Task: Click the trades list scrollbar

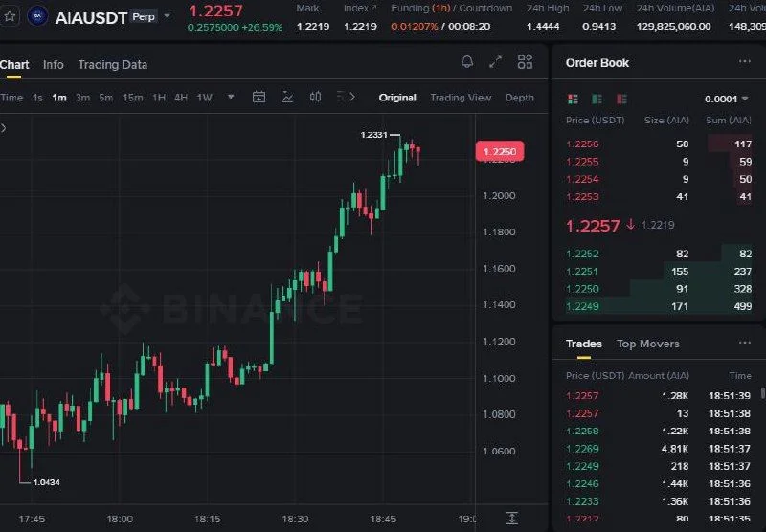Action: click(x=762, y=393)
